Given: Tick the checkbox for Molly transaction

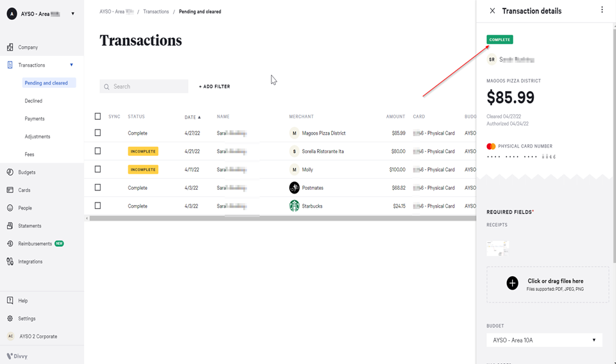Looking at the screenshot, I should tap(98, 169).
